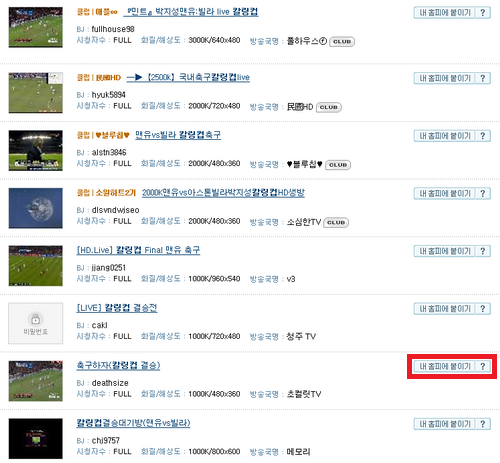Click the 1000K/800x600 quality value
Screen dimensions: 500x463
(214, 452)
